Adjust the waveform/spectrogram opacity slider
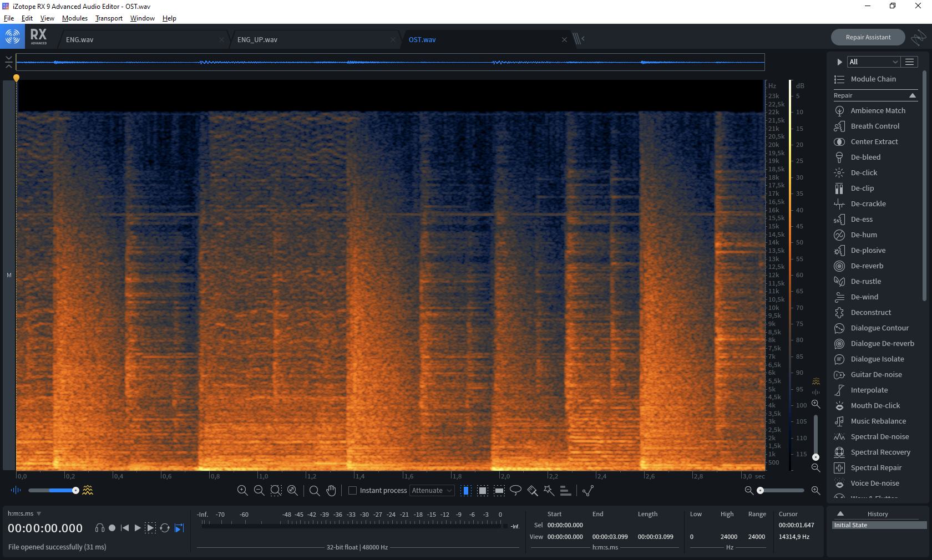Viewport: 932px width, 560px height. pyautogui.click(x=53, y=490)
